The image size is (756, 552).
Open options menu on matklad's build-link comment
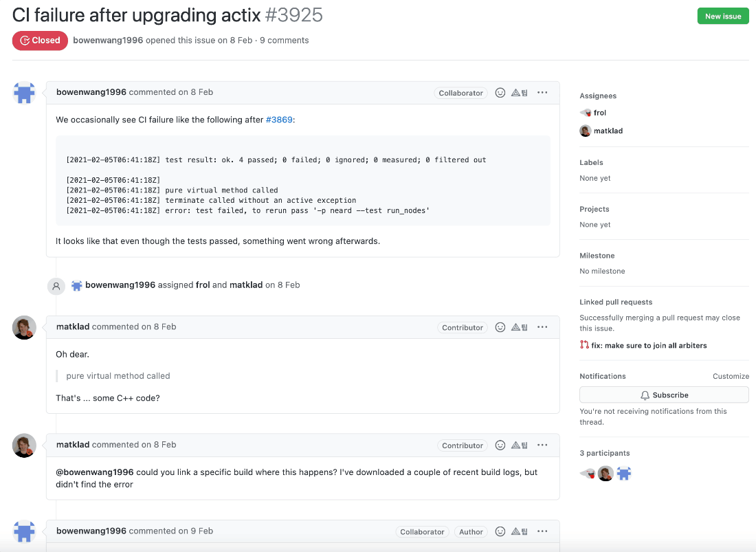[542, 445]
